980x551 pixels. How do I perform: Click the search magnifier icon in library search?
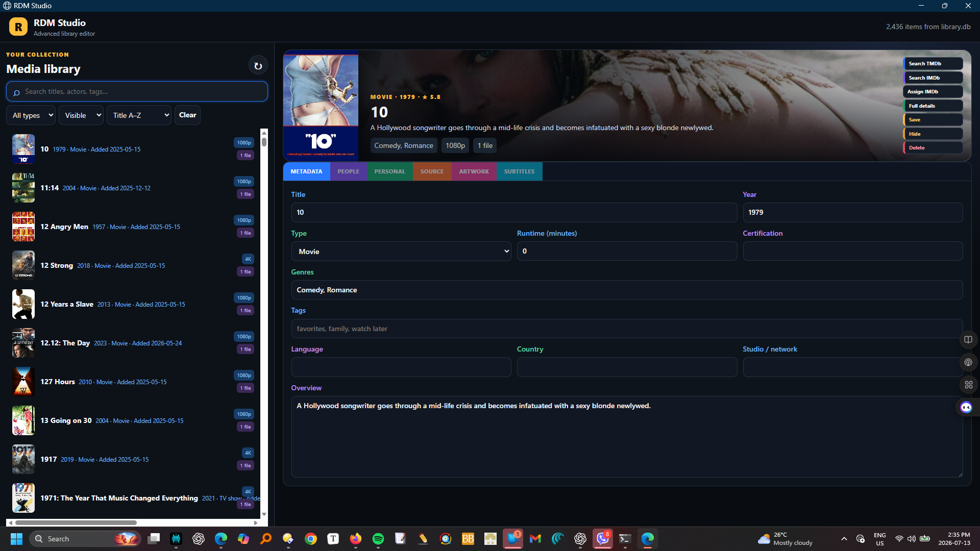coord(16,92)
